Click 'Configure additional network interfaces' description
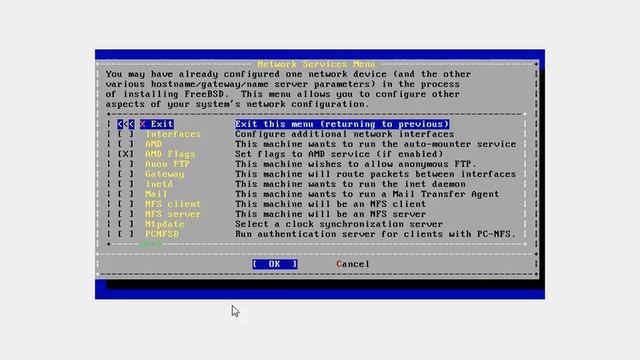The image size is (640, 360). pyautogui.click(x=344, y=134)
